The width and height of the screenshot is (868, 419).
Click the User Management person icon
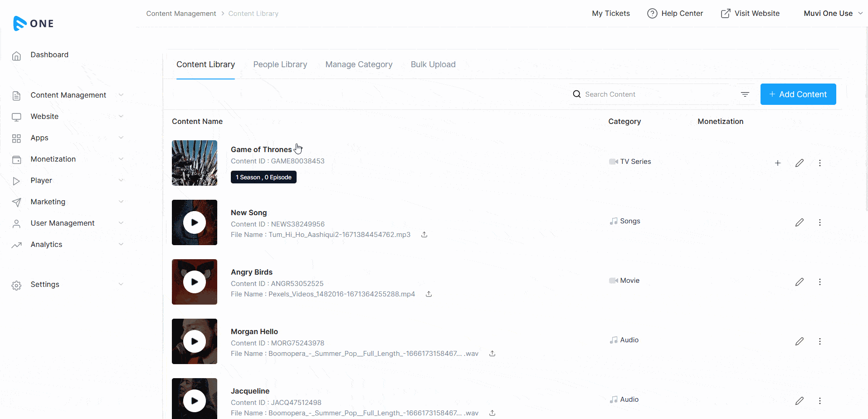(17, 224)
